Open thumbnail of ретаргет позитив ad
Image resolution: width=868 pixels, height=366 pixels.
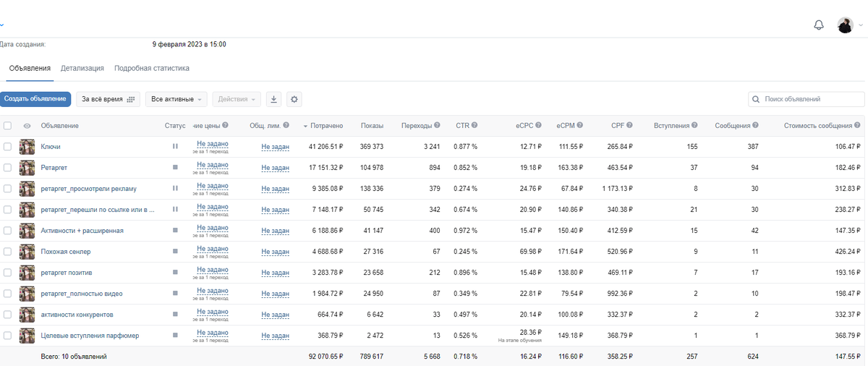[x=27, y=273]
